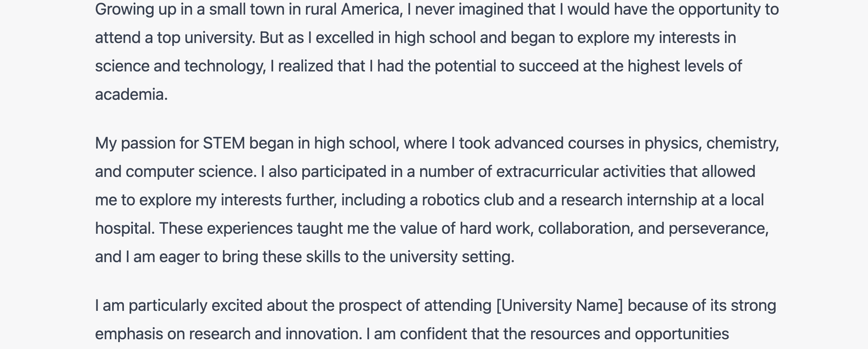Click the word 'technology' in the first paragraph
The height and width of the screenshot is (349, 868).
tap(224, 66)
